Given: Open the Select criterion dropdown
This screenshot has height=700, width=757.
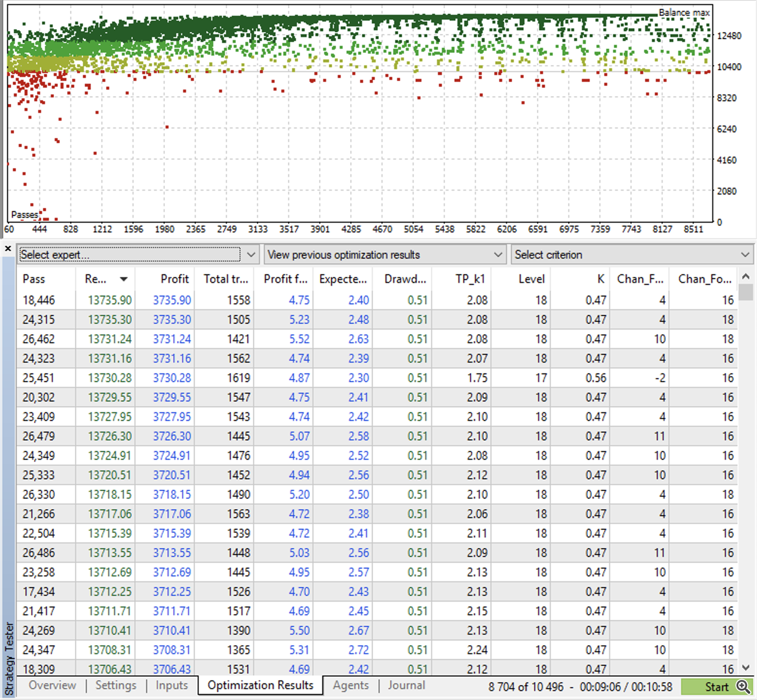Looking at the screenshot, I should (x=632, y=255).
